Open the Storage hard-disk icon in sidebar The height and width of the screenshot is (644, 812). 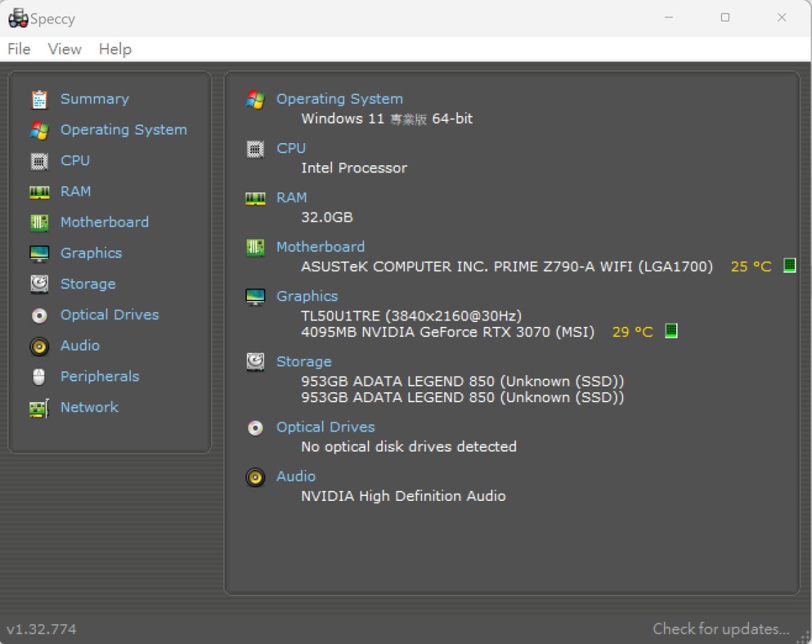click(x=39, y=284)
